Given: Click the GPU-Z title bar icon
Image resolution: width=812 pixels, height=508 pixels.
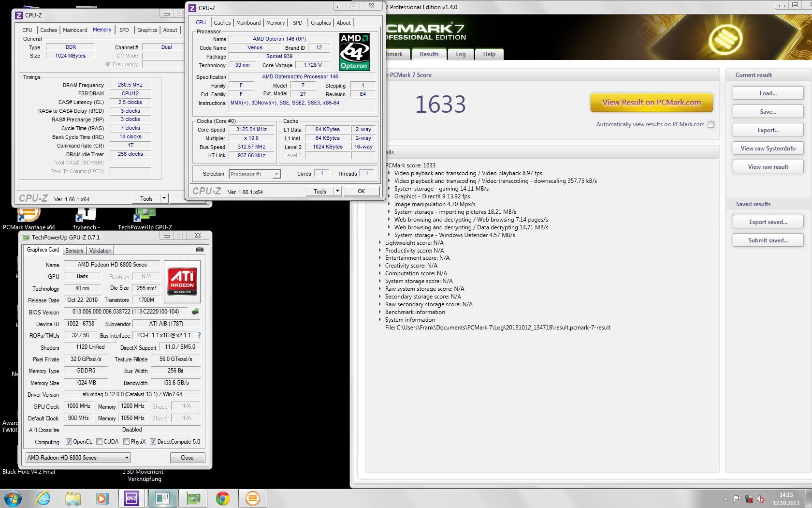Looking at the screenshot, I should click(x=26, y=237).
